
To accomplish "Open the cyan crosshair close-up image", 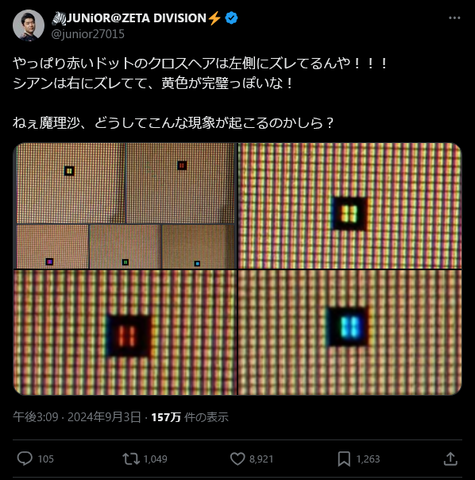I will click(x=350, y=333).
